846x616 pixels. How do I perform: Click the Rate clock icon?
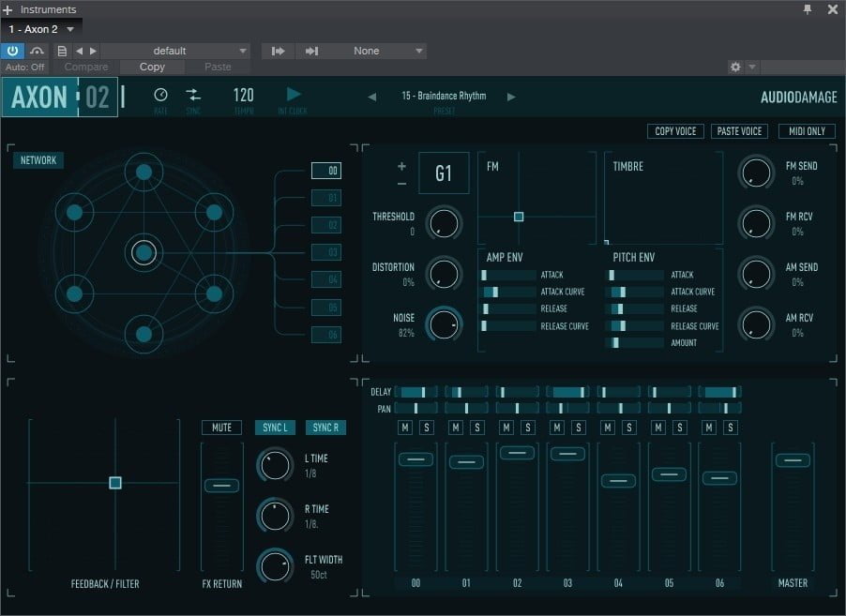tap(160, 95)
